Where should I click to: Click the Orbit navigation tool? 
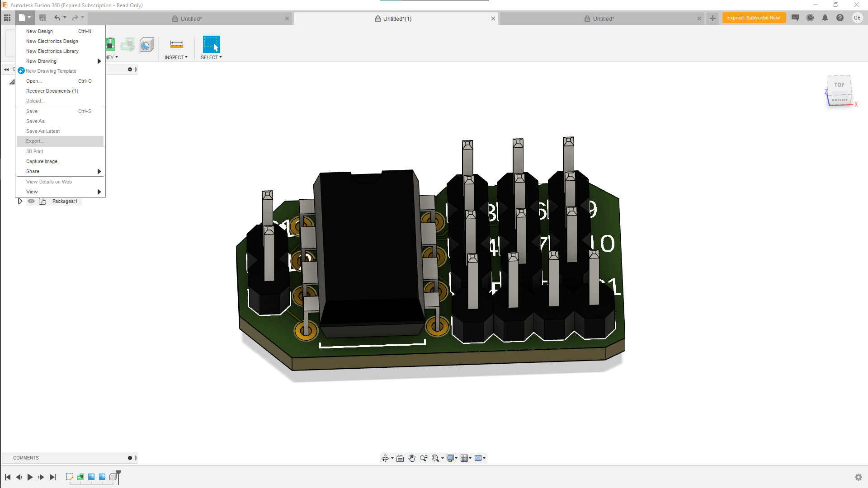click(385, 458)
